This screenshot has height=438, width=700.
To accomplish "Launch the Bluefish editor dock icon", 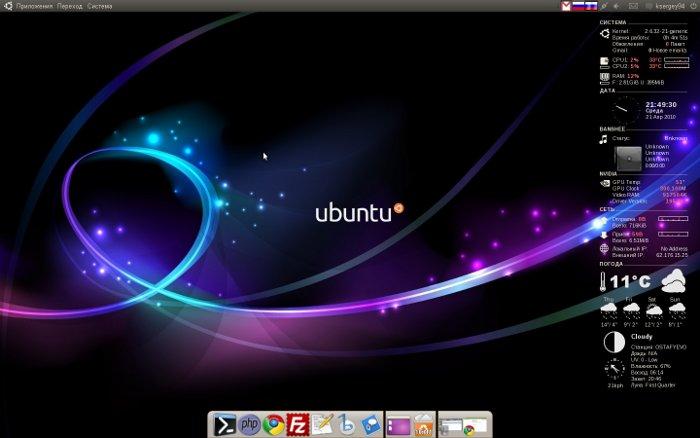I will coord(346,425).
